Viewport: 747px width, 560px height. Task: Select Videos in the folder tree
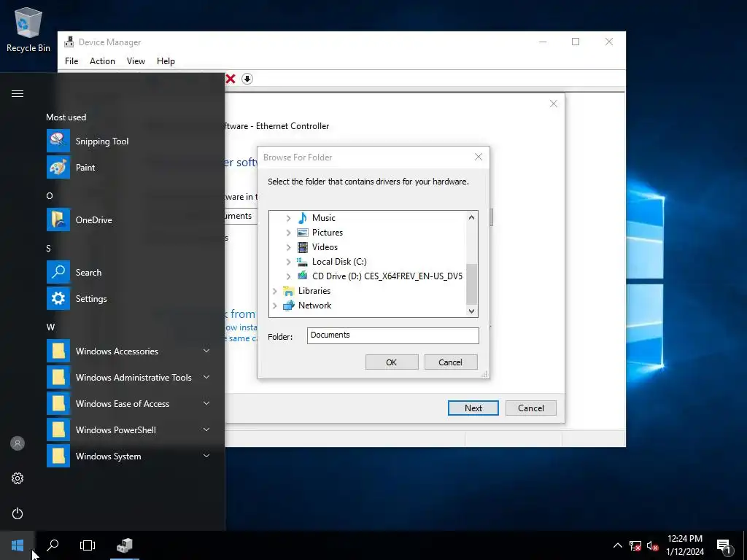click(x=325, y=247)
